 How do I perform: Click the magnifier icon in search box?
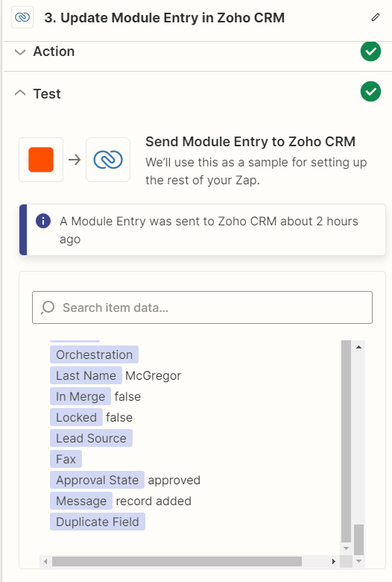pyautogui.click(x=48, y=307)
